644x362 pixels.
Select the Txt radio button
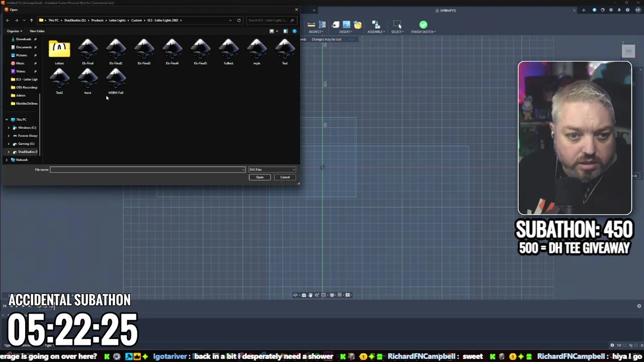click(612, 345)
